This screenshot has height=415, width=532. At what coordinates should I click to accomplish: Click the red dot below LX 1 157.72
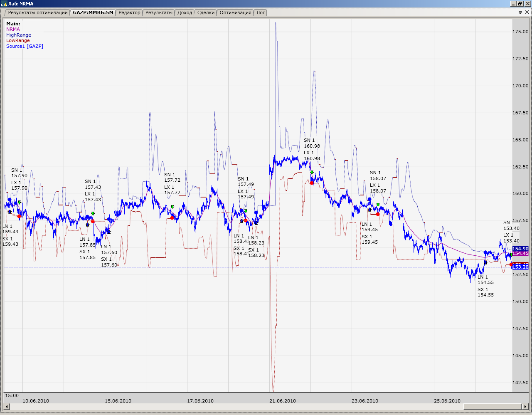172,218
